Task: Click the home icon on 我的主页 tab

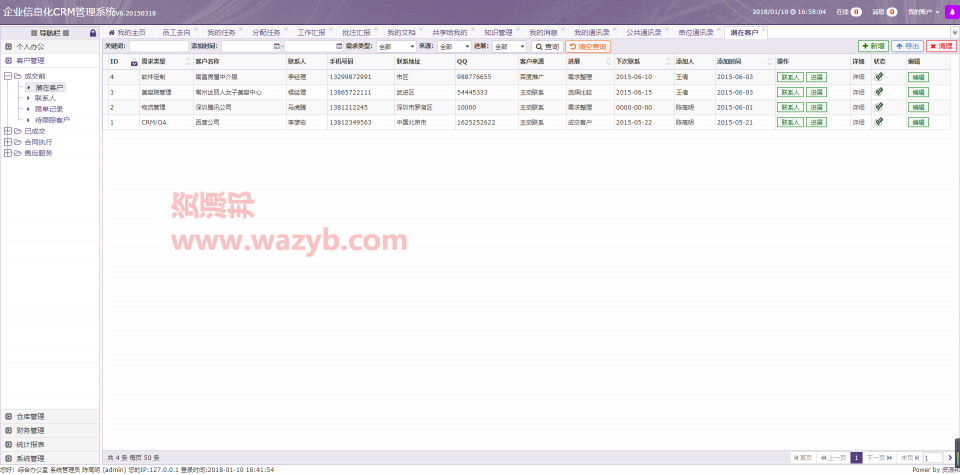Action: coord(111,32)
